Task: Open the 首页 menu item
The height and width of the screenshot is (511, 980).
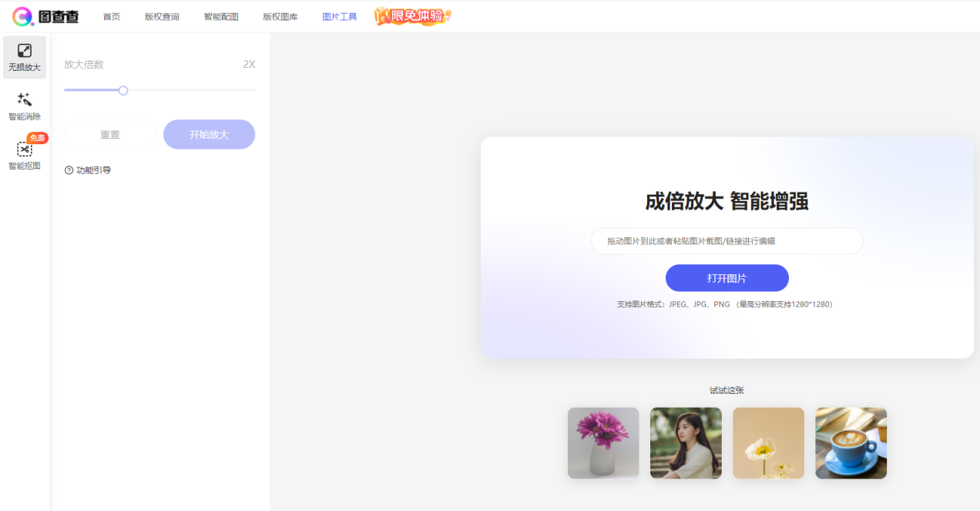Action: [x=110, y=15]
